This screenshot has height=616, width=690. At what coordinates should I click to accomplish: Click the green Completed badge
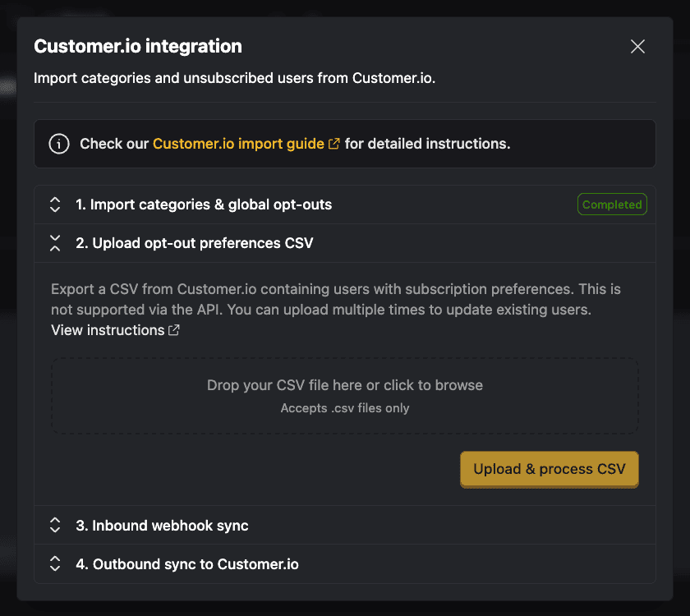tap(612, 205)
